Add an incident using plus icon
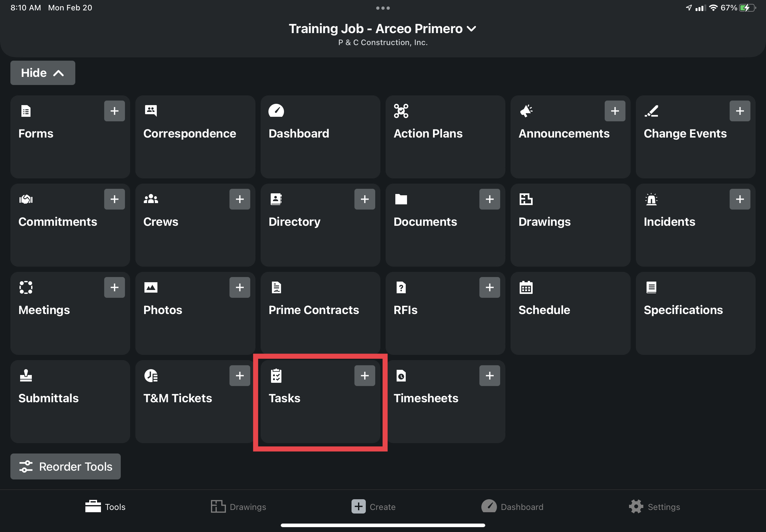 [740, 199]
